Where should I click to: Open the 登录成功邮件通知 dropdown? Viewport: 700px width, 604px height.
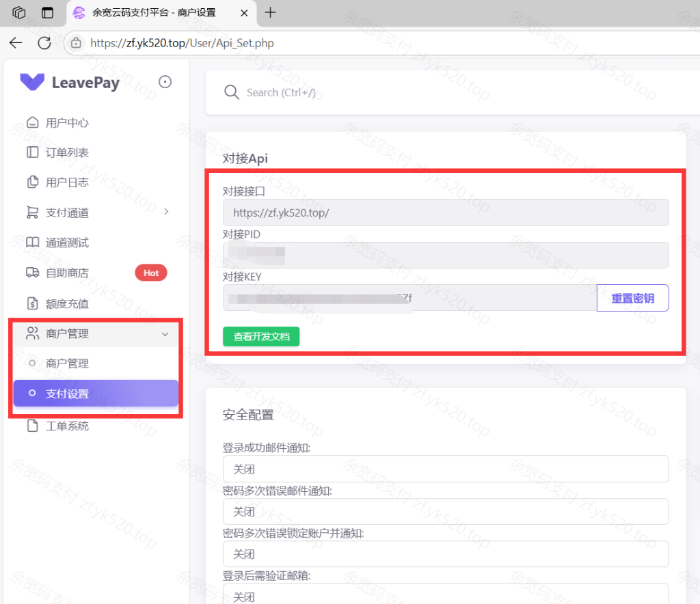[445, 469]
